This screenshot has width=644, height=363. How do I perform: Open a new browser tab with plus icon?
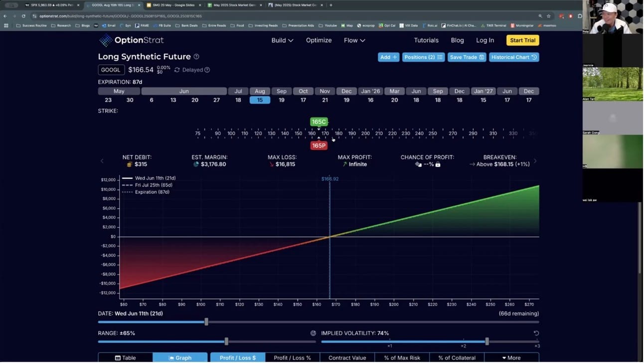pyautogui.click(x=331, y=5)
